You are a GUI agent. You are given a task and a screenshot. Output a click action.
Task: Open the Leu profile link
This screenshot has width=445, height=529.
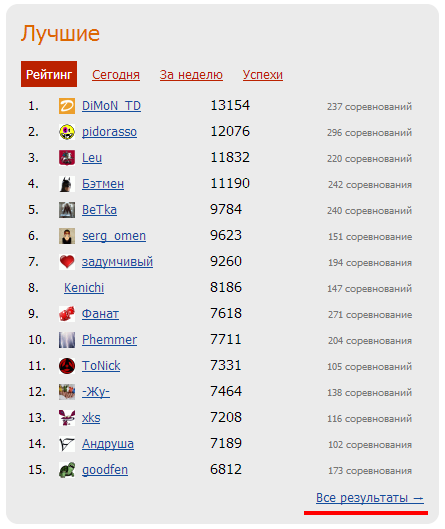click(x=92, y=158)
